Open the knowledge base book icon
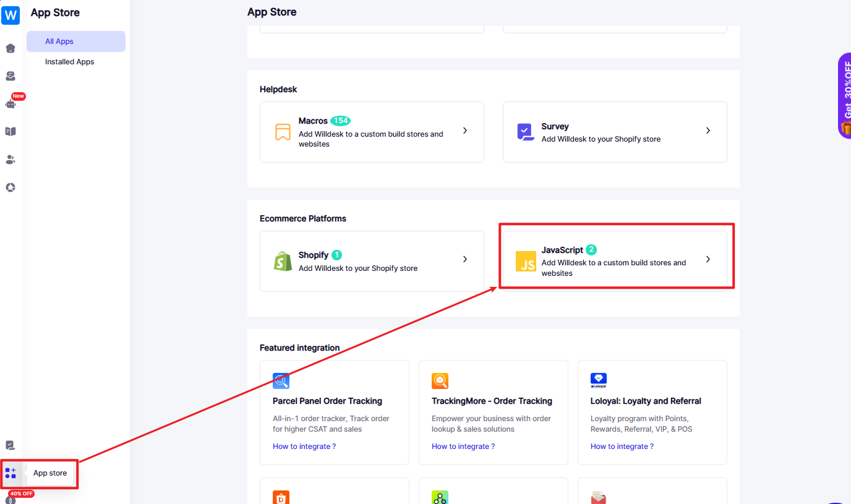 click(x=11, y=132)
